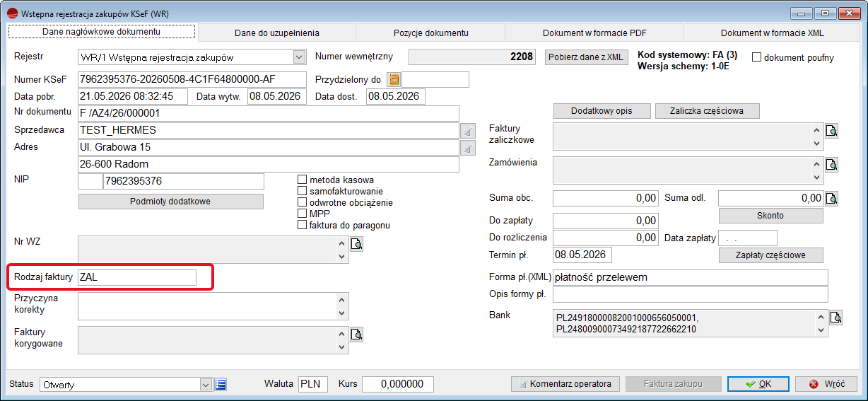Open lookup icon next to Adres field
Viewport: 868px width, 401px height.
[x=468, y=148]
